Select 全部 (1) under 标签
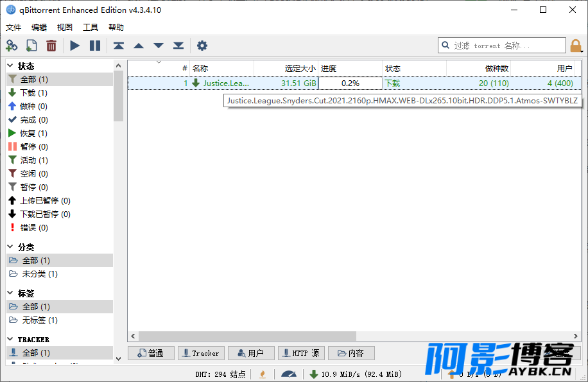The width and height of the screenshot is (588, 382). pos(60,306)
